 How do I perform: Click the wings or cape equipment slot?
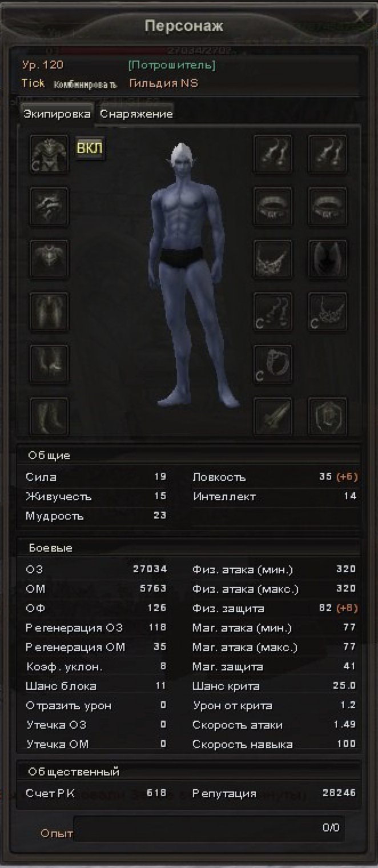328,259
